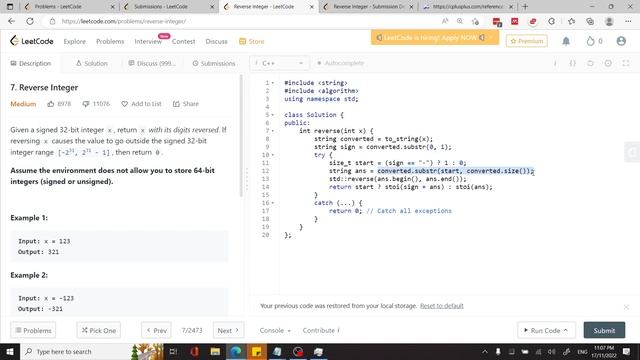Click Add to List
The height and width of the screenshot is (360, 640).
(141, 104)
